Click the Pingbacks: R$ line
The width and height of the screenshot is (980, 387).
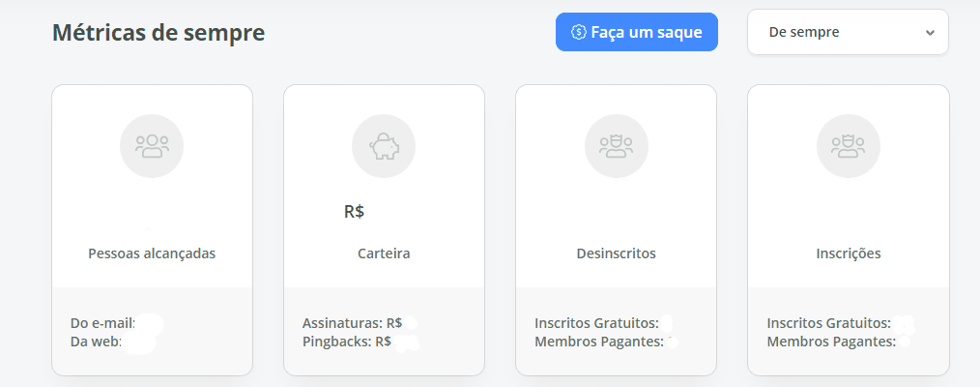click(346, 342)
